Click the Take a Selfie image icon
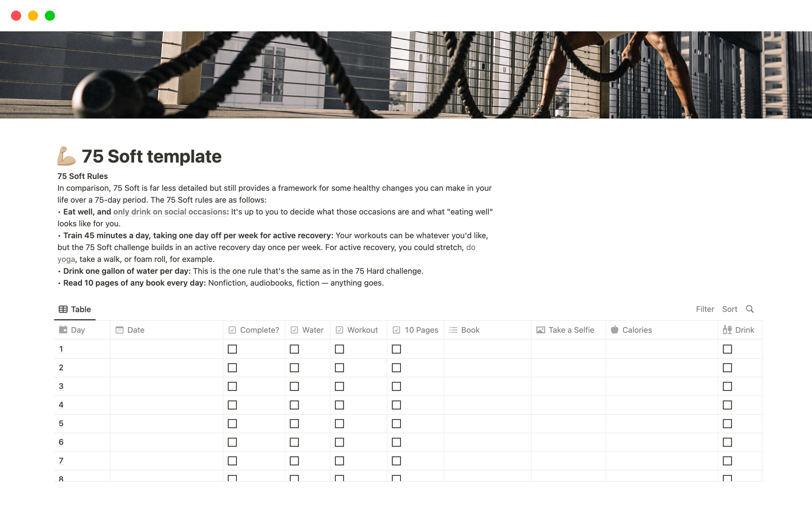 (x=540, y=330)
